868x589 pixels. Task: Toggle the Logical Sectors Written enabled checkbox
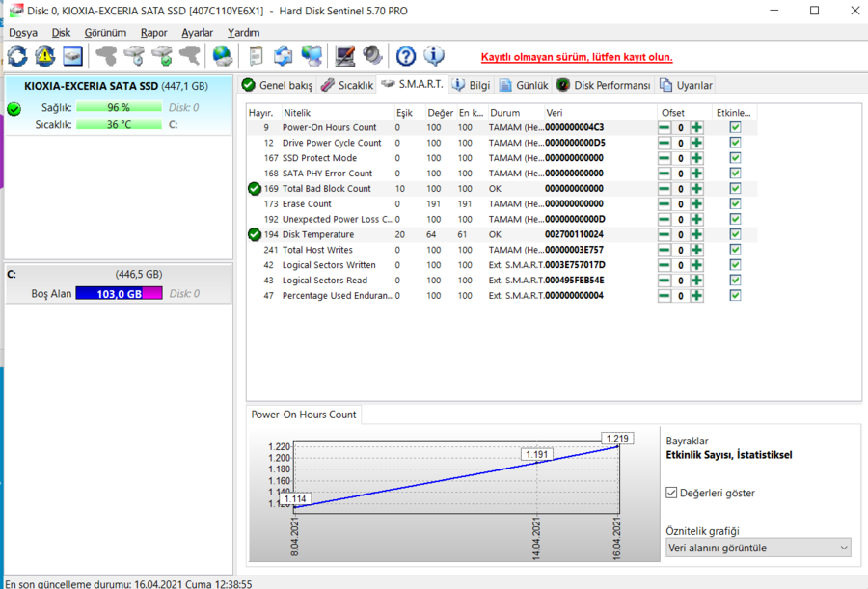[x=735, y=266]
